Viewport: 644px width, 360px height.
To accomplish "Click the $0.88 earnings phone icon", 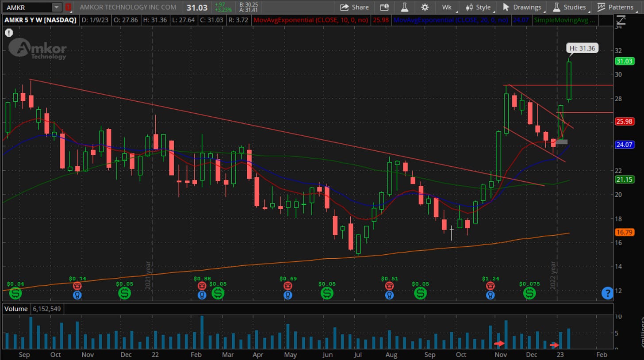I will click(202, 287).
